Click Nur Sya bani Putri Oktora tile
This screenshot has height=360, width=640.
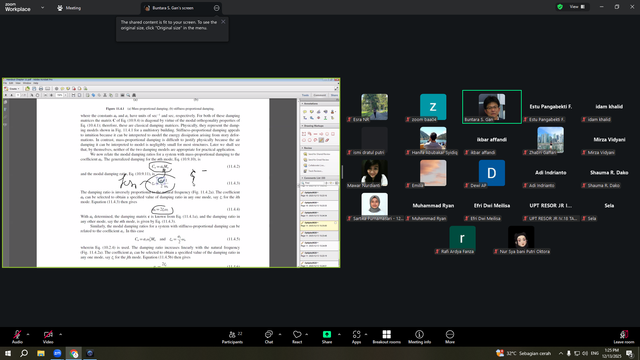click(521, 239)
